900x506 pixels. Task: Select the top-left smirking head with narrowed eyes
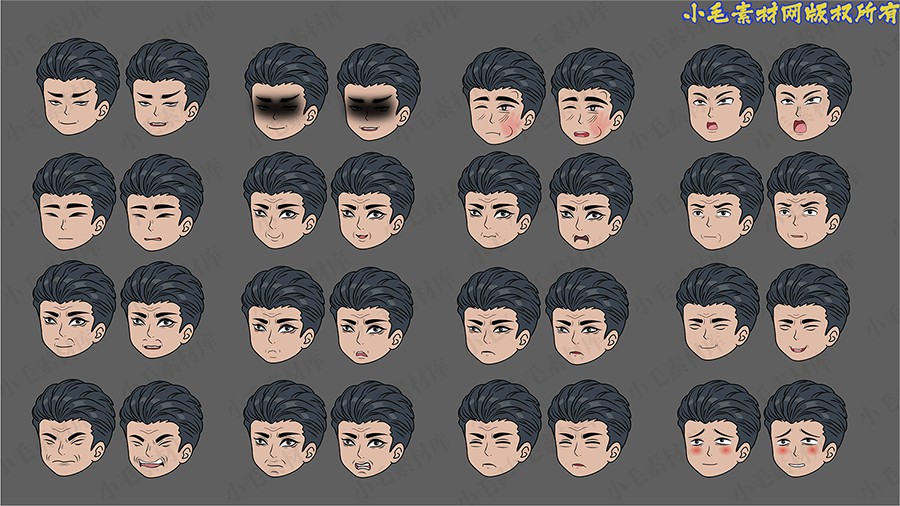[x=77, y=90]
